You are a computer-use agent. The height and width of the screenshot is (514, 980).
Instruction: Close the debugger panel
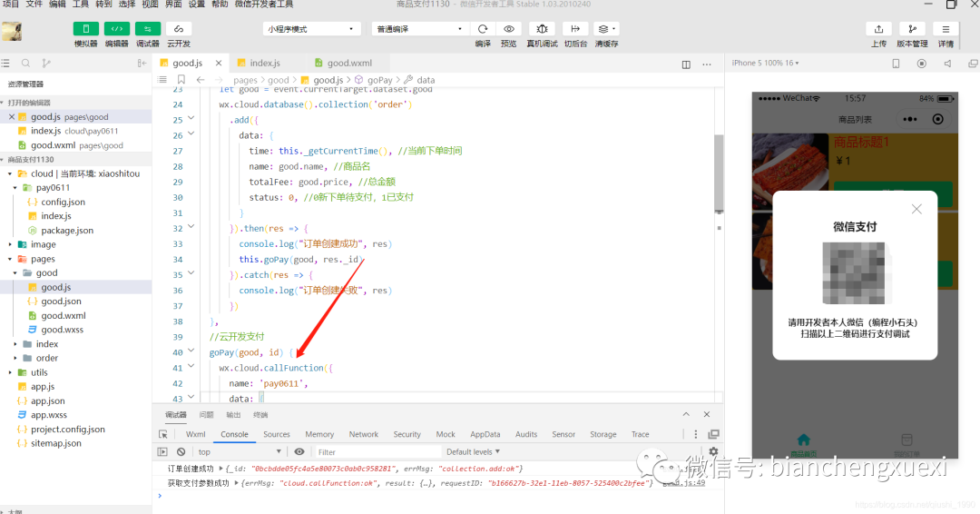(707, 414)
